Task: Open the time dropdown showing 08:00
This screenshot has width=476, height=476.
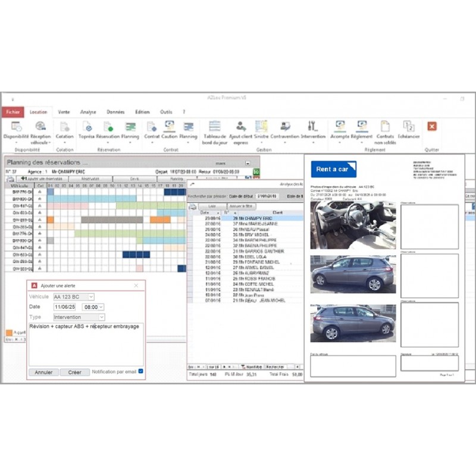Action: point(101,307)
